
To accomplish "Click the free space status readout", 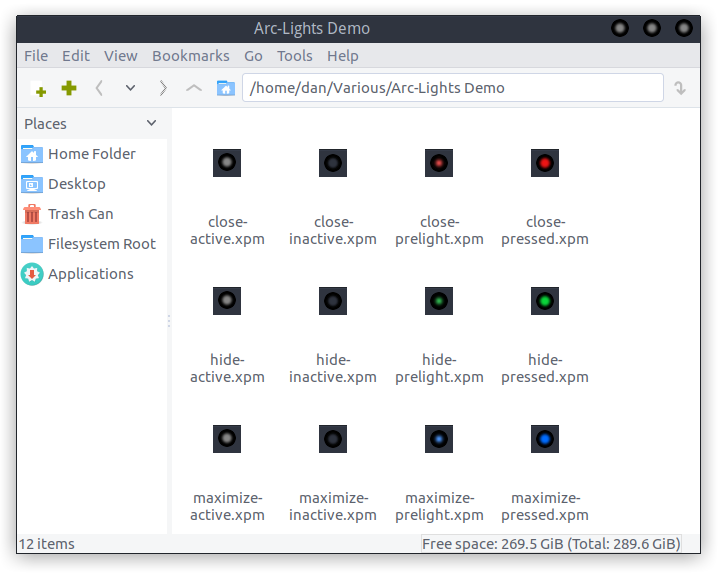I will click(551, 544).
